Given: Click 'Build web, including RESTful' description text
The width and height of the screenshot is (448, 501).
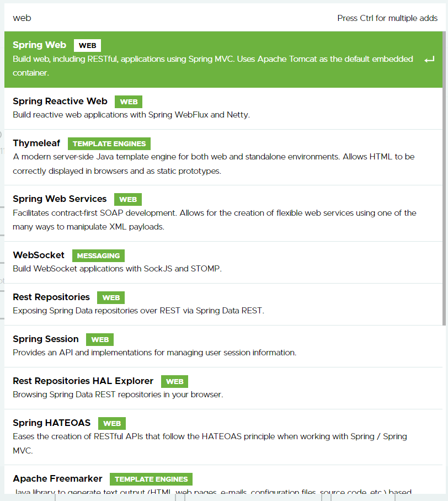Looking at the screenshot, I should point(213,66).
